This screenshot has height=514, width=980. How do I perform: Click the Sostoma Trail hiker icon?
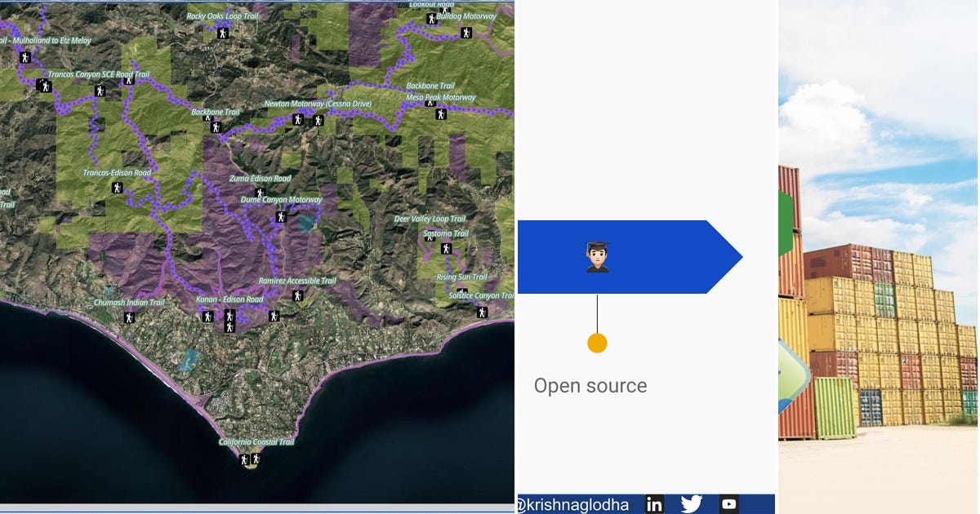[x=446, y=250]
